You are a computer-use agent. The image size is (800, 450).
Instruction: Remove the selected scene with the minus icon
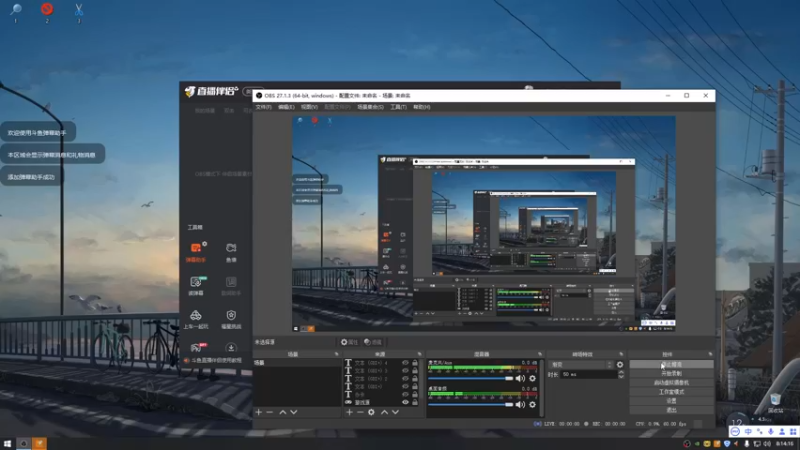click(x=270, y=412)
